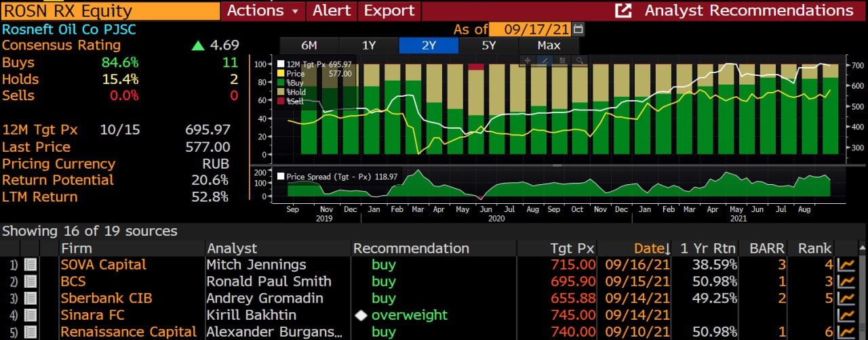Open the SOVA Capital firm link
Image resolution: width=868 pixels, height=340 pixels.
[104, 265]
